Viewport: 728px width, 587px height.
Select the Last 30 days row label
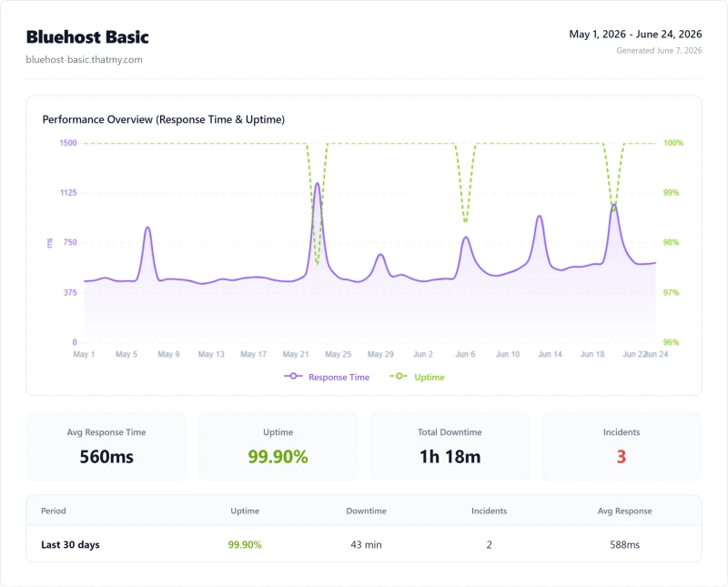click(70, 544)
